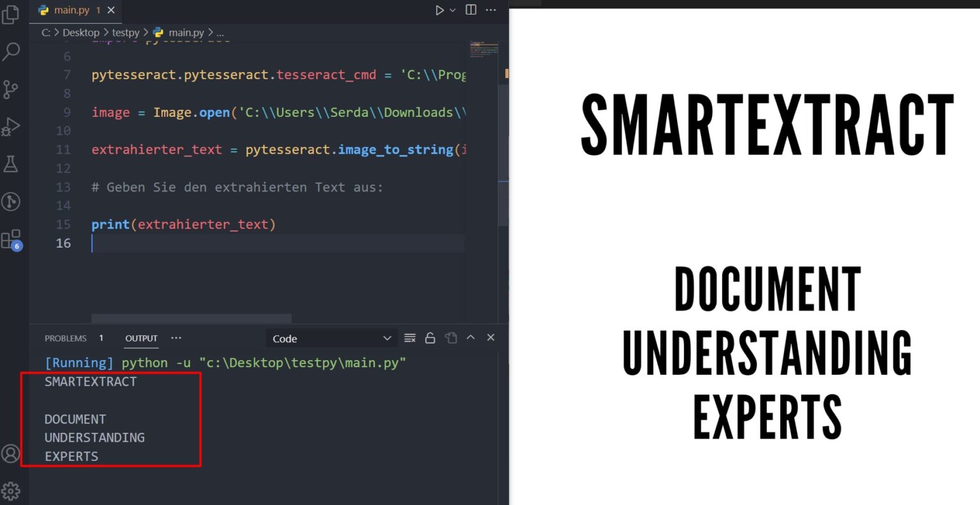
Task: Open the Run and Debug view
Action: pyautogui.click(x=10, y=126)
